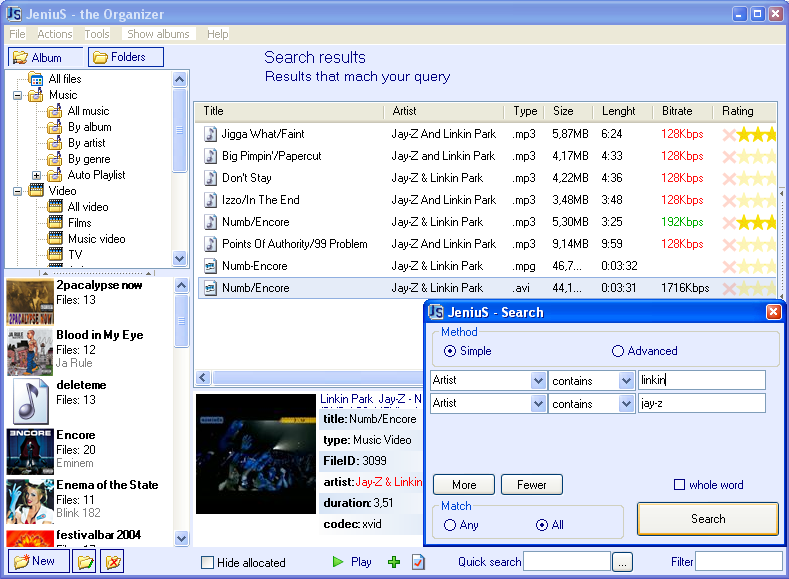Click video file icon of Numb/Encore avi row

210,288
